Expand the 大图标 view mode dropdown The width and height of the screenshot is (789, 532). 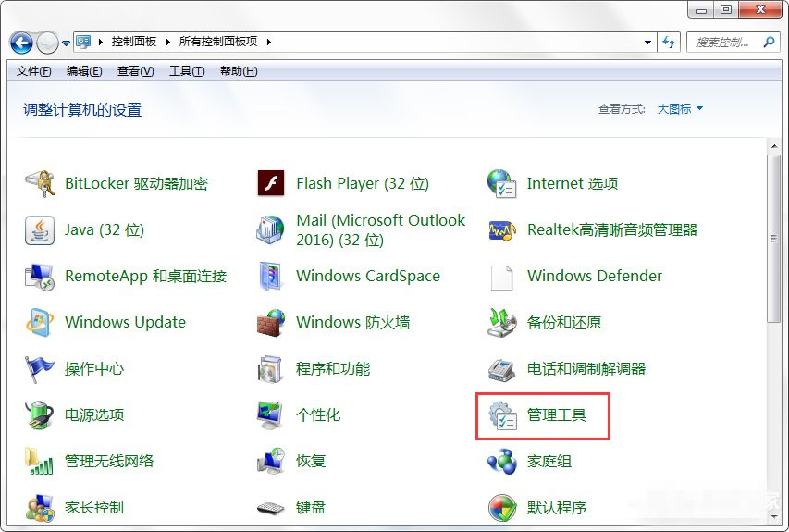681,108
